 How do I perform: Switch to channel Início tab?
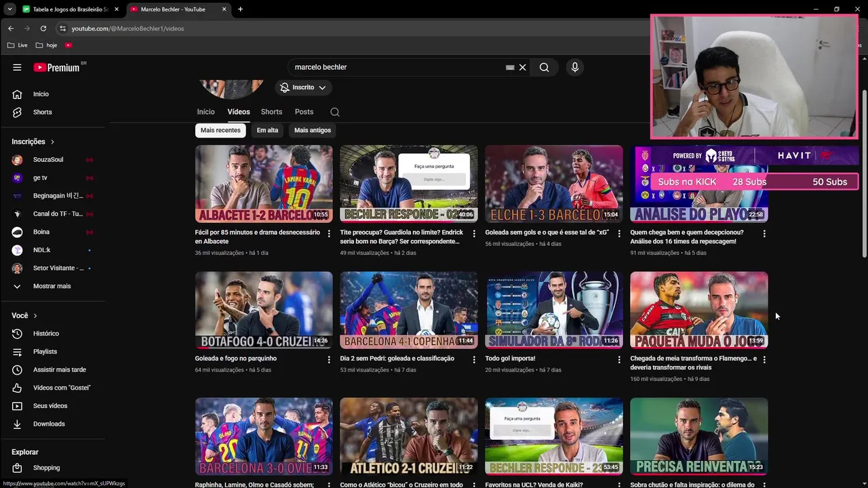(x=205, y=112)
